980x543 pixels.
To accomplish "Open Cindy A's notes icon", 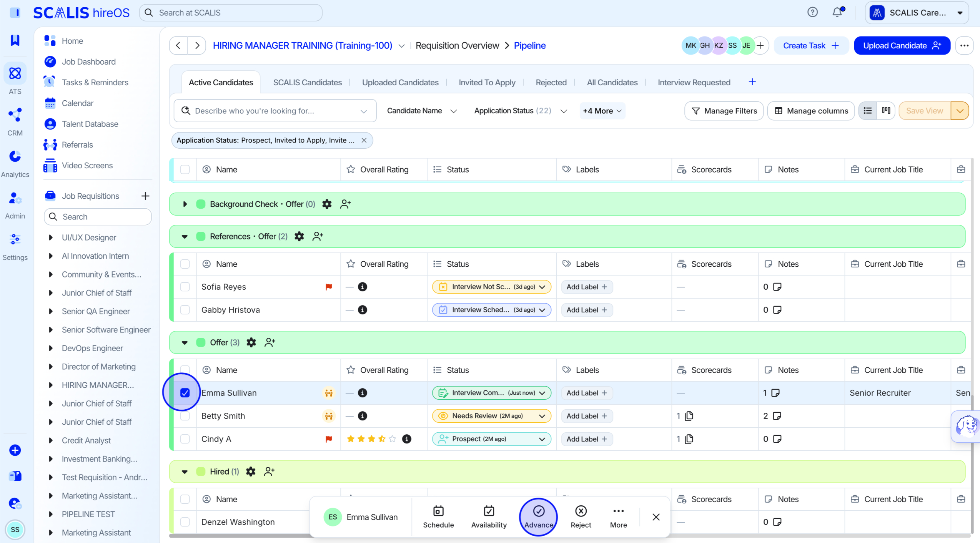I will pos(777,439).
